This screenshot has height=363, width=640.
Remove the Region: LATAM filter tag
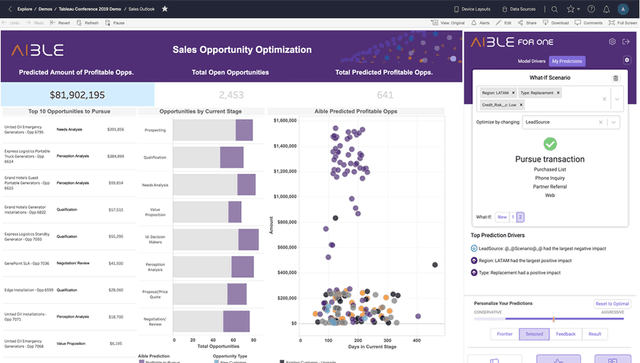coord(513,93)
